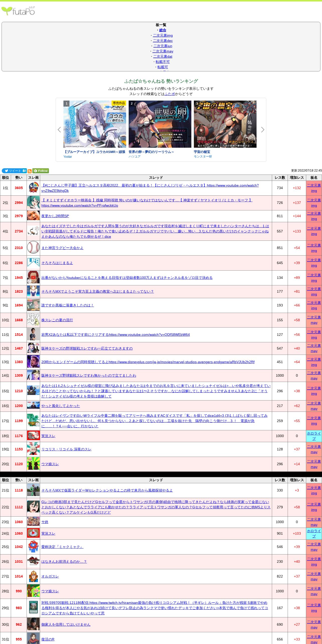Select 二次元裏jun in board list

163,46
